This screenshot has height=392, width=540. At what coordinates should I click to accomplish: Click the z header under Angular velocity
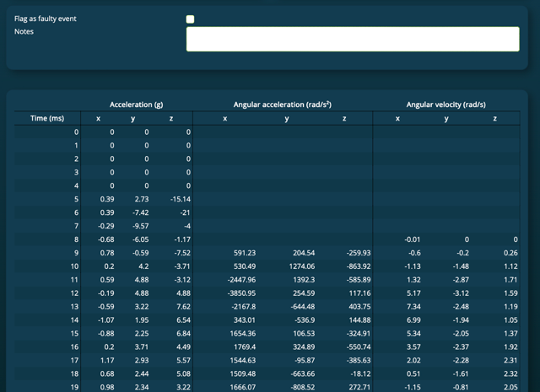[x=495, y=118]
